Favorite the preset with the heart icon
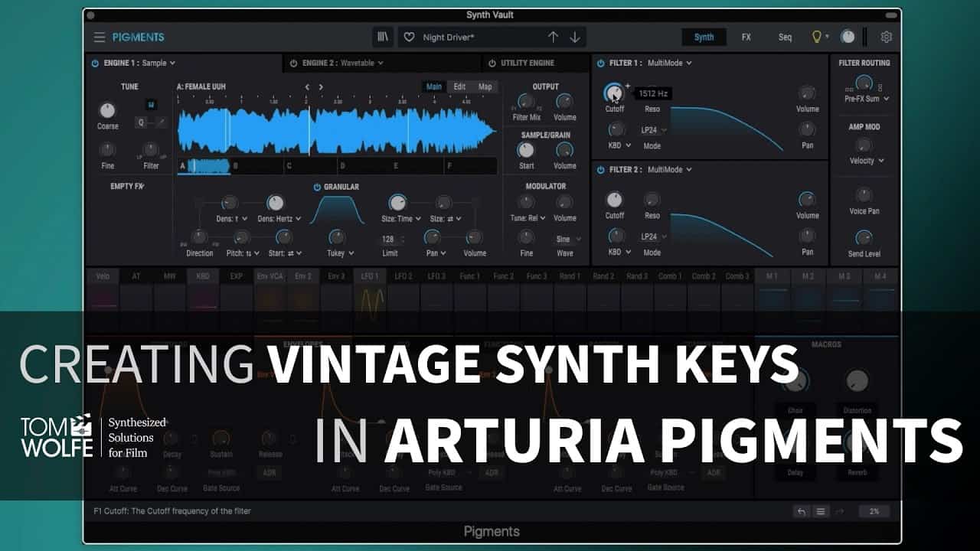The width and height of the screenshot is (980, 551). click(409, 37)
